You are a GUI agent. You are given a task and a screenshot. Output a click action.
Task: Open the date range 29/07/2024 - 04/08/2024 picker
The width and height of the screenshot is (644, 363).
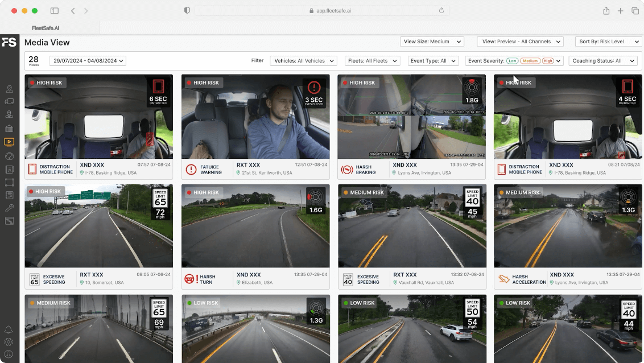[x=88, y=61]
